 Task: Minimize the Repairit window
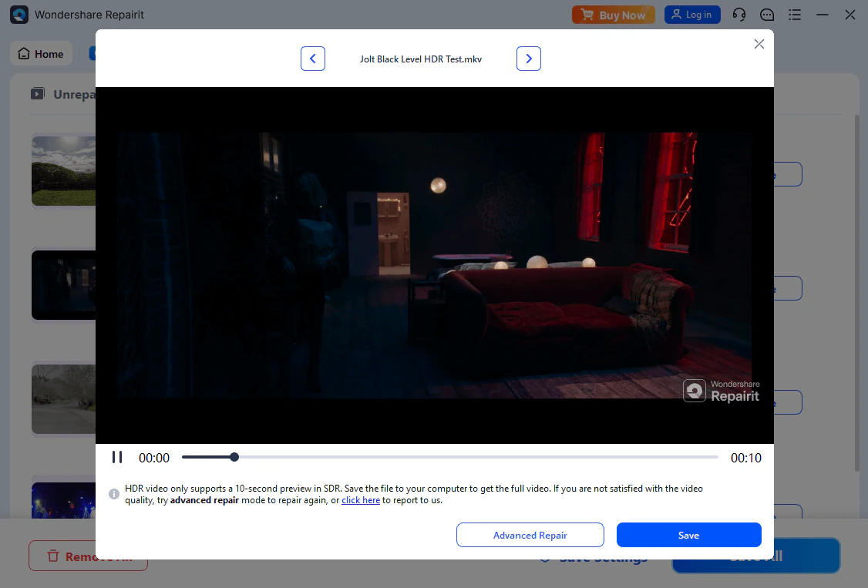[823, 15]
